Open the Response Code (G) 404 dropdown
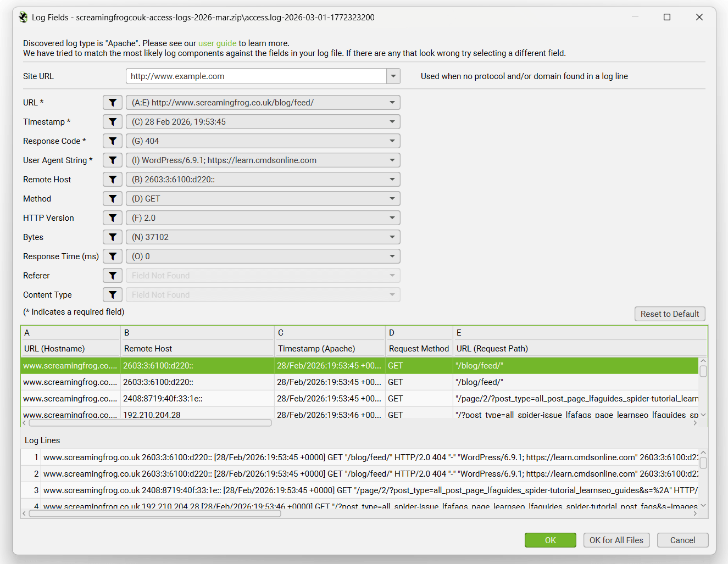Image resolution: width=728 pixels, height=564 pixels. pos(263,141)
